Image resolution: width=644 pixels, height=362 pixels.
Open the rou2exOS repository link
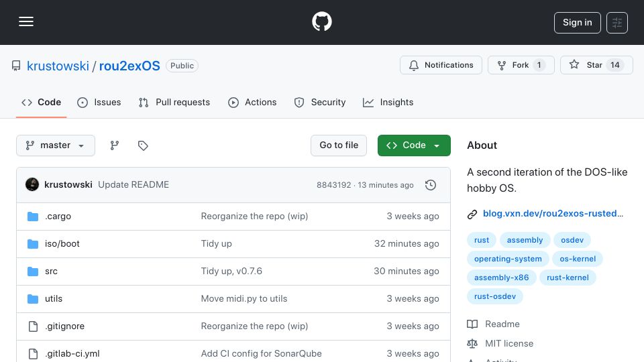click(x=129, y=66)
